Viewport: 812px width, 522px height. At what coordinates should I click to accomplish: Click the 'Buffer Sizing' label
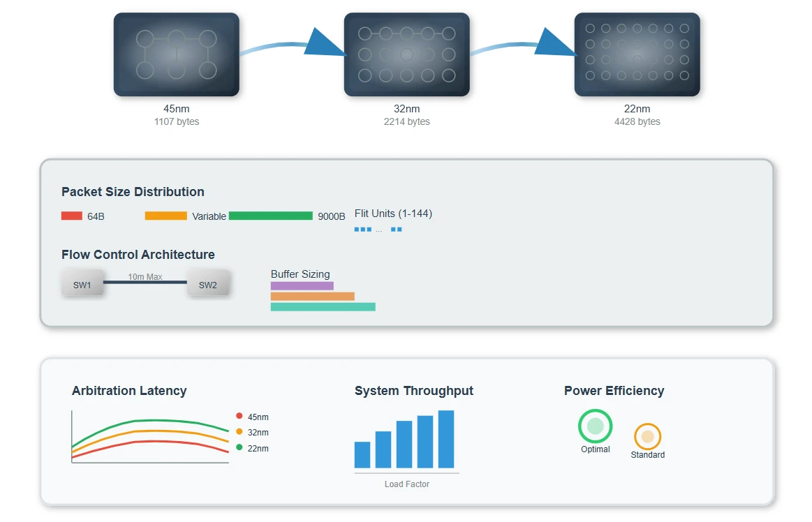300,274
